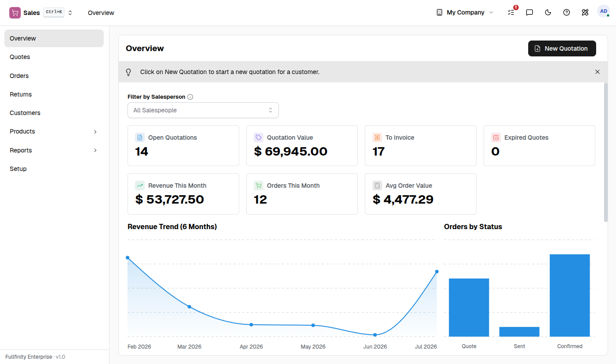Select Overview in the sidebar

tap(54, 38)
